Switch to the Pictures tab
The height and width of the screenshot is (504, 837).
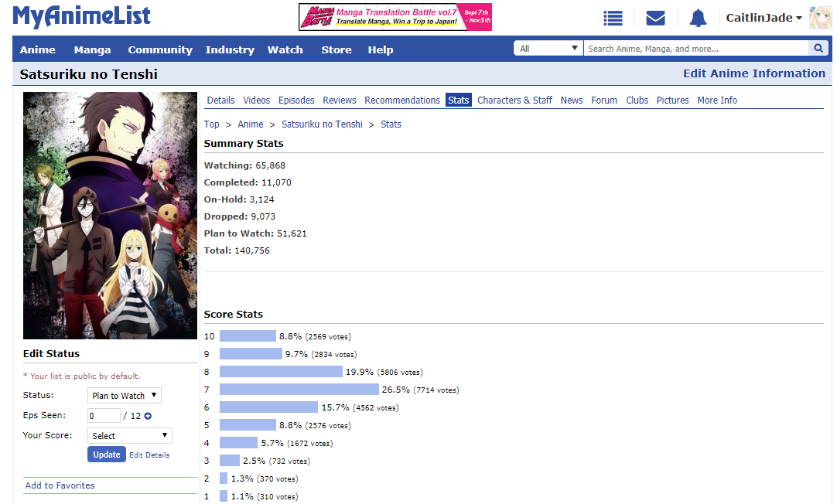click(672, 100)
